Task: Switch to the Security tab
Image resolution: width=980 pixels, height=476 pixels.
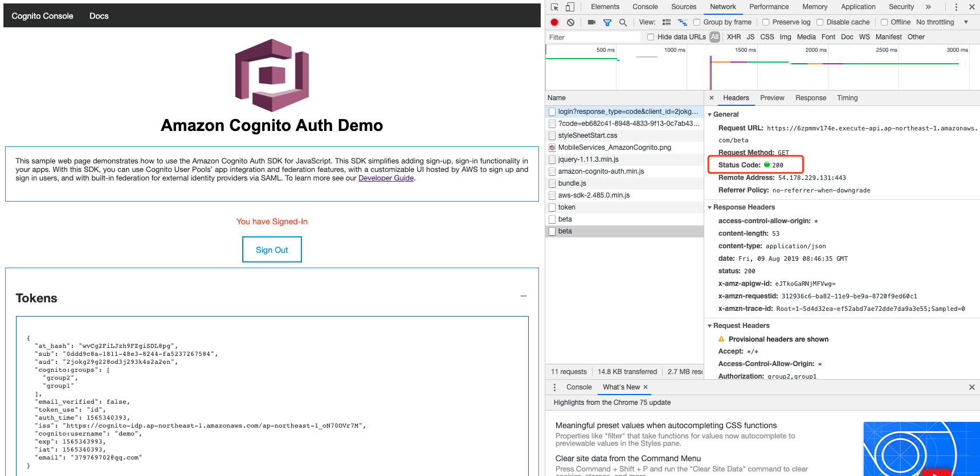Action: pos(901,7)
